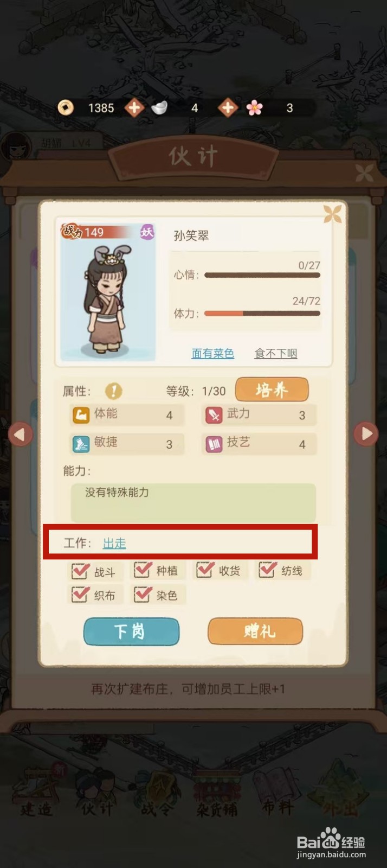Tap the 武力 force attribute icon
The image size is (387, 868).
tap(214, 415)
